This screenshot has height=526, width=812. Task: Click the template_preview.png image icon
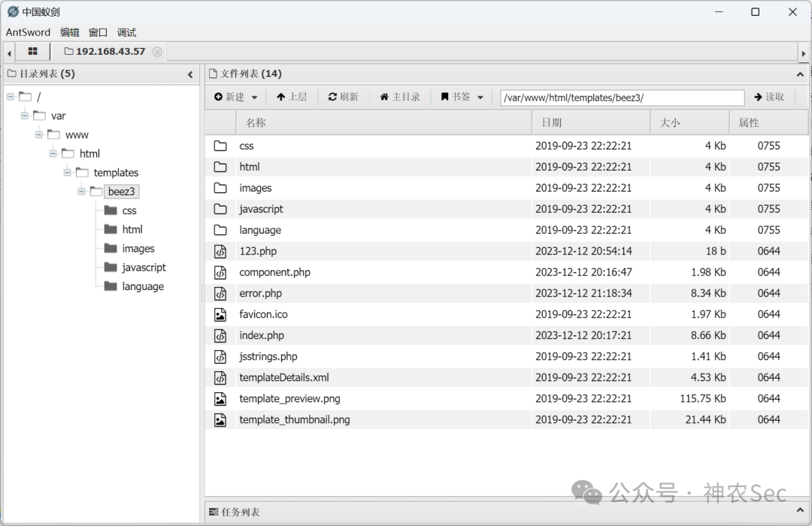click(x=220, y=399)
